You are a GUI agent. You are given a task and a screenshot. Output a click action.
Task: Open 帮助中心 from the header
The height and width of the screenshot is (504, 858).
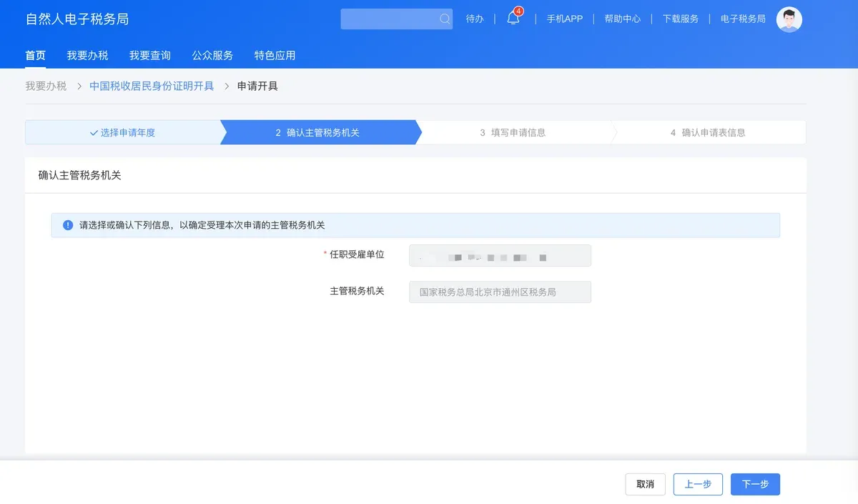(622, 19)
